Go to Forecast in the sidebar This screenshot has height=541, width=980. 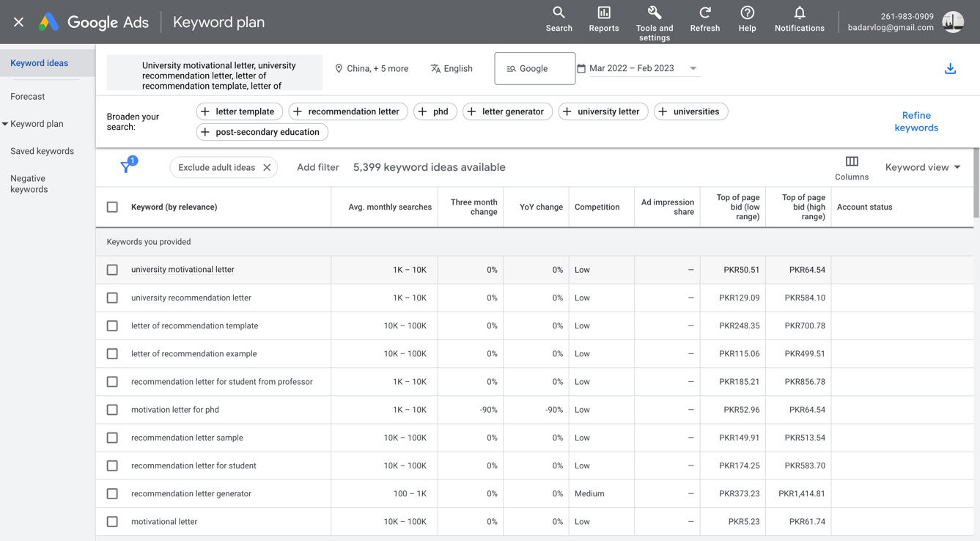pyautogui.click(x=28, y=97)
